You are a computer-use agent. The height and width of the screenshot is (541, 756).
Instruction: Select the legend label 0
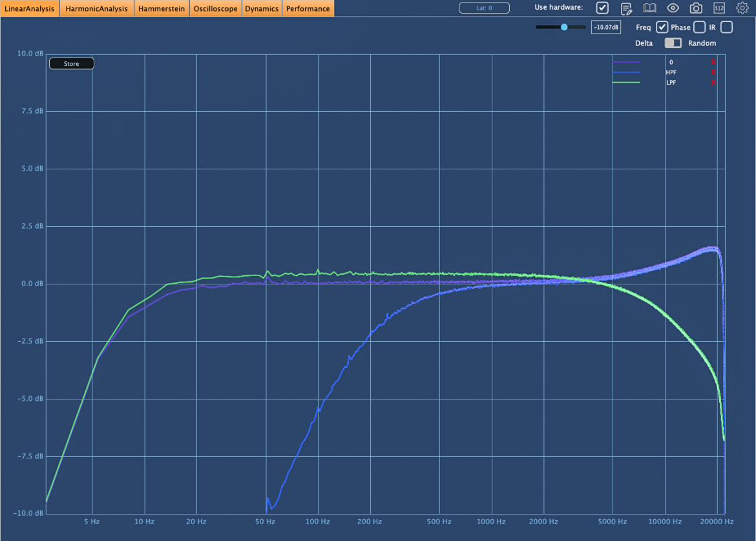click(x=671, y=62)
